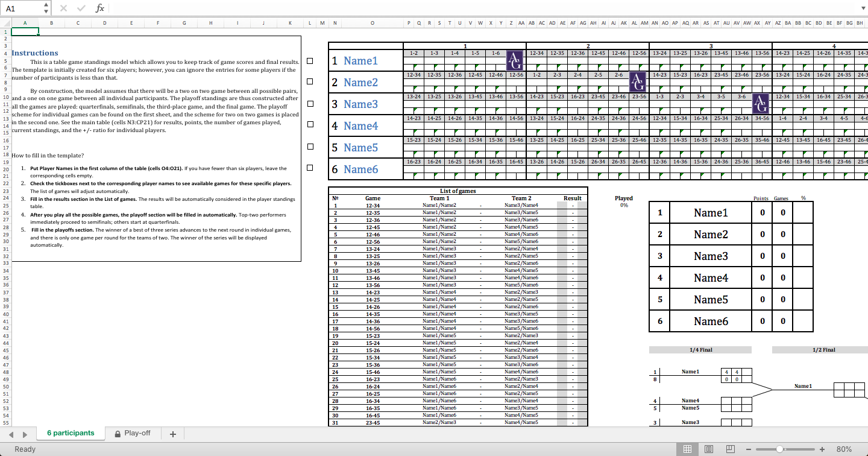Click the AG logo in Name1 row
The width and height of the screenshot is (868, 456).
(x=515, y=60)
